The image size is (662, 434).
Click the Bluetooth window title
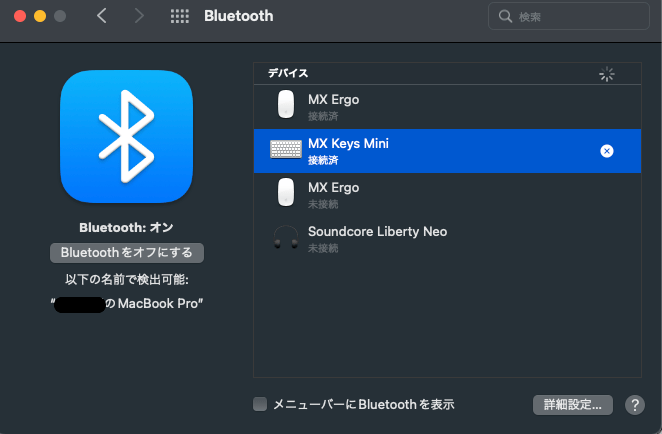[239, 16]
